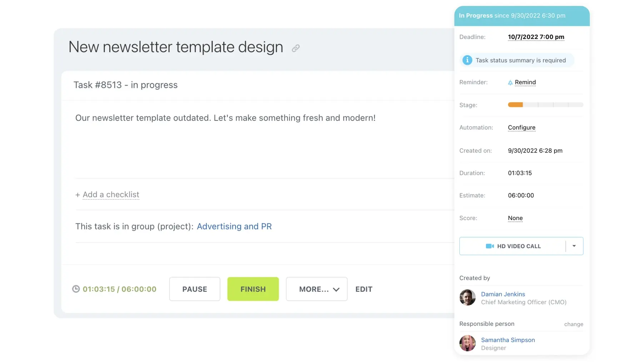Image resolution: width=643 pixels, height=364 pixels.
Task: Set the task score from None
Action: pos(515,218)
